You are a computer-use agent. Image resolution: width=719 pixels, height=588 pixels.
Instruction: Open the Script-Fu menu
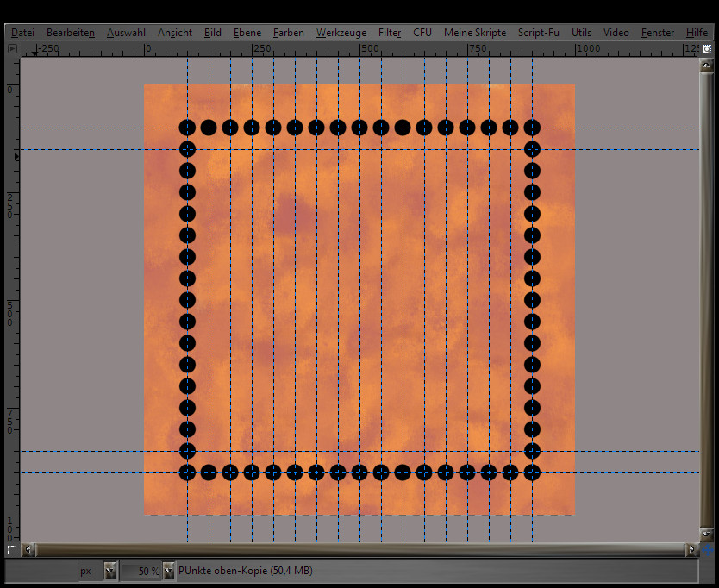pos(538,33)
